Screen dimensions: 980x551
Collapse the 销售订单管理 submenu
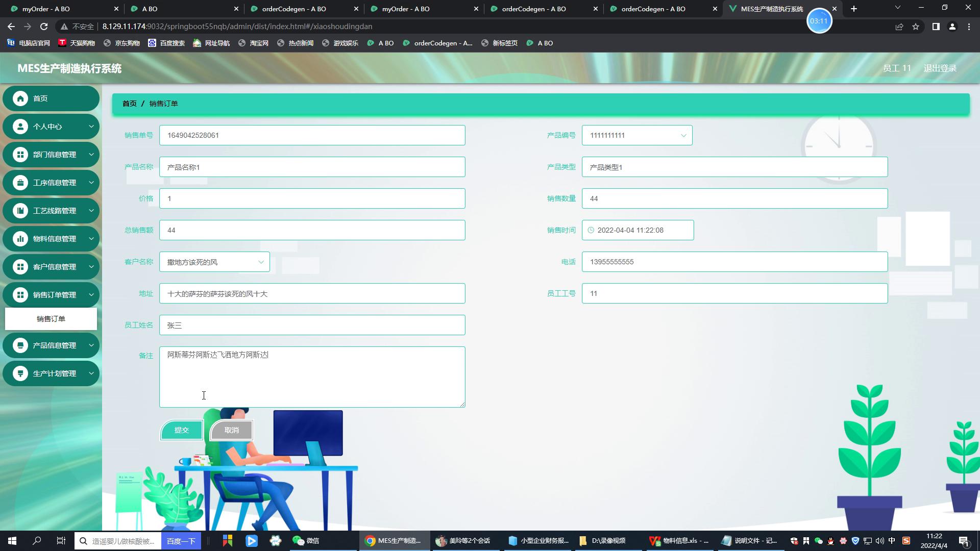[91, 294]
